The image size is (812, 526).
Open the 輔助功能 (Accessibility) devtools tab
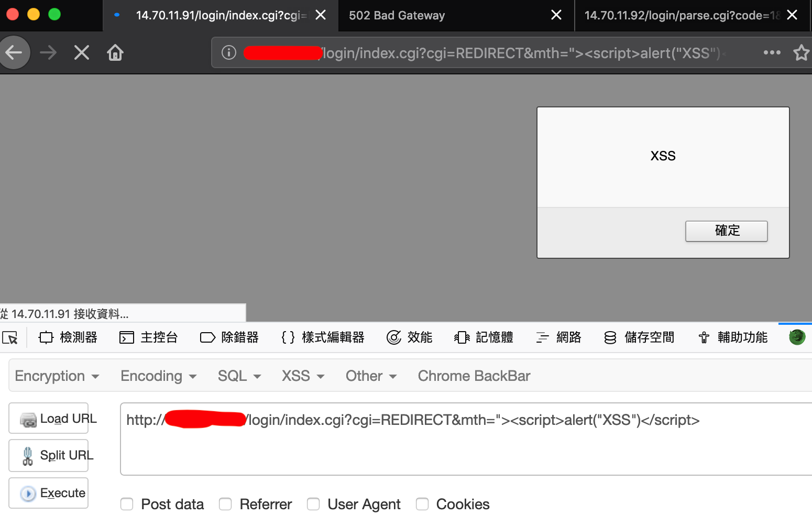pos(733,337)
